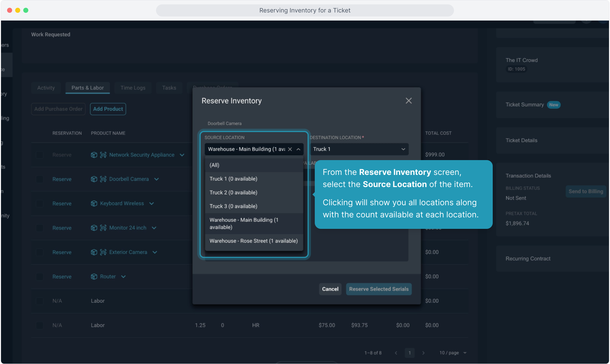Check the Doorbell Camera row checkbox
This screenshot has width=610, height=364.
[x=40, y=179]
